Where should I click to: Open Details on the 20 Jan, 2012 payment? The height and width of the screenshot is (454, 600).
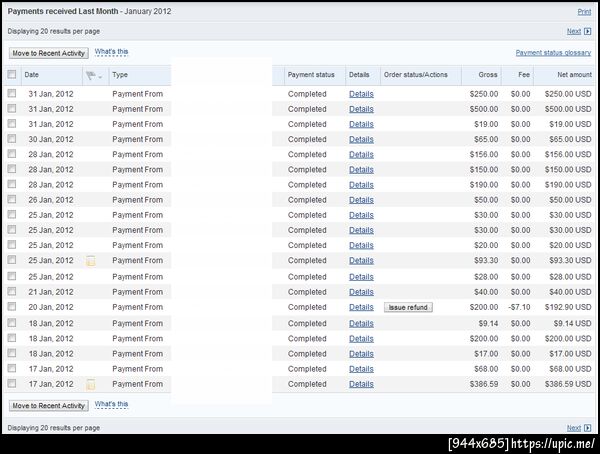361,307
